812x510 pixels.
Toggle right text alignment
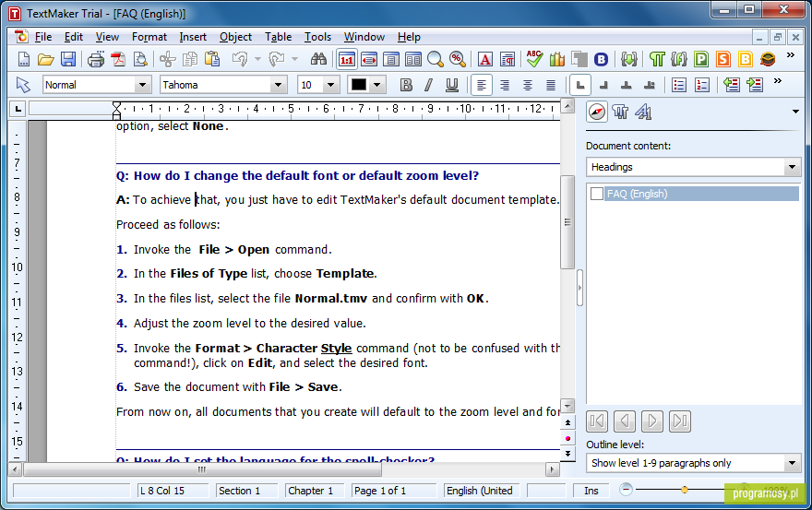click(505, 85)
